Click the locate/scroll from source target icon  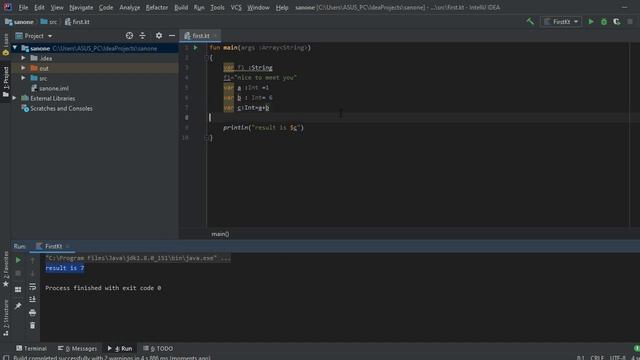(x=129, y=36)
